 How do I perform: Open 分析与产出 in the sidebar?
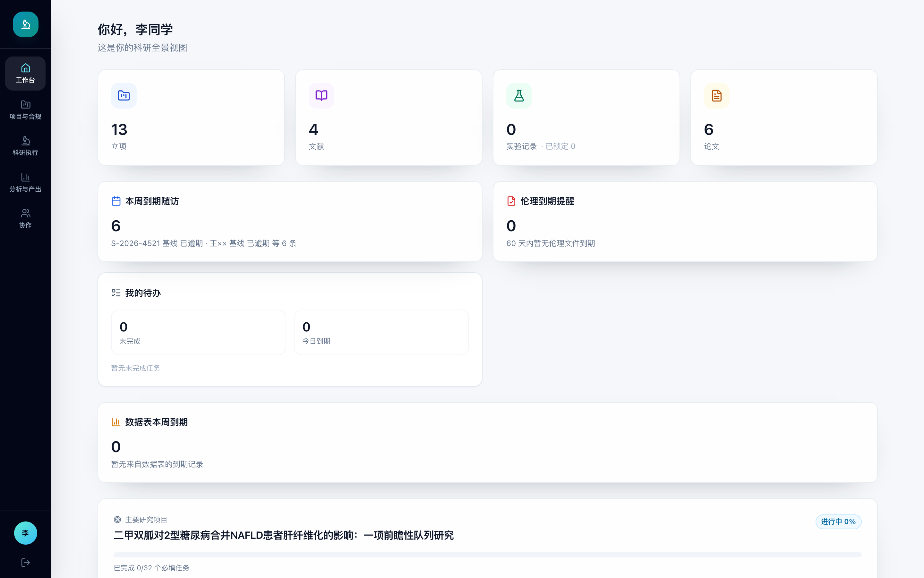coord(25,182)
